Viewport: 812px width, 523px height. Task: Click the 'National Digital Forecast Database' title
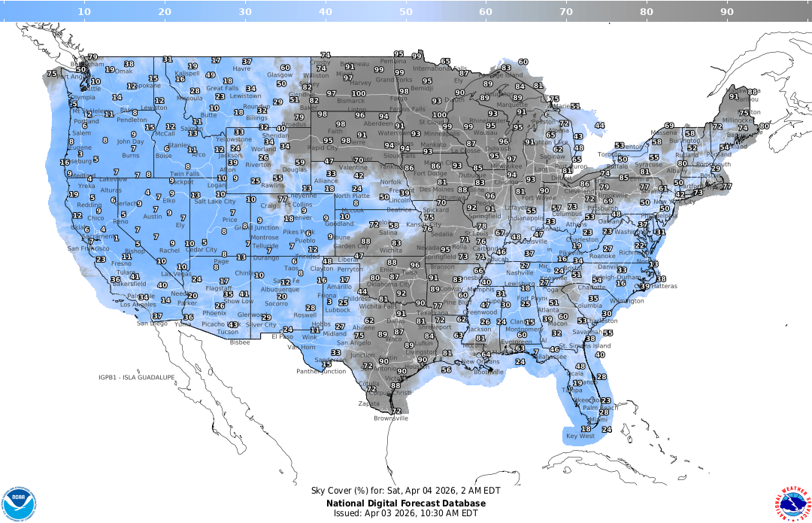coord(406,503)
